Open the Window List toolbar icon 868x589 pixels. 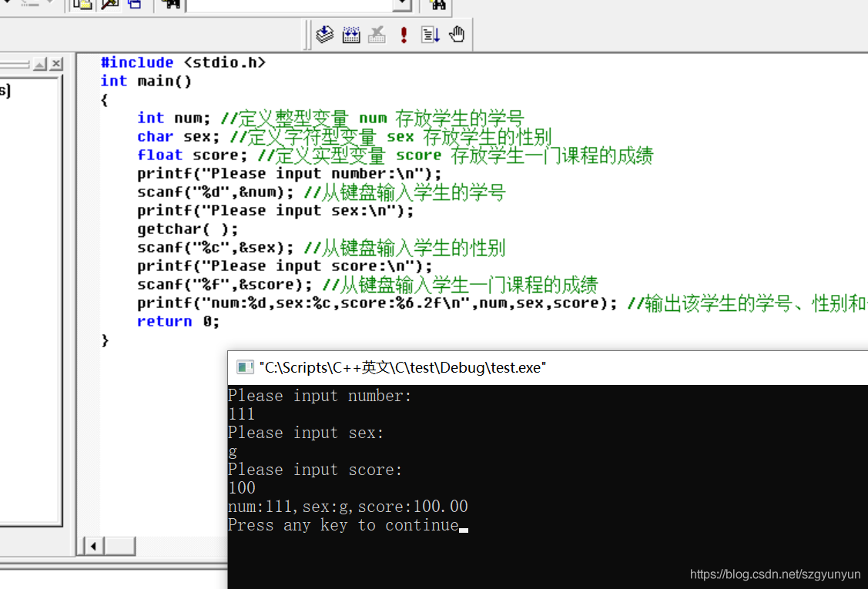click(135, 5)
